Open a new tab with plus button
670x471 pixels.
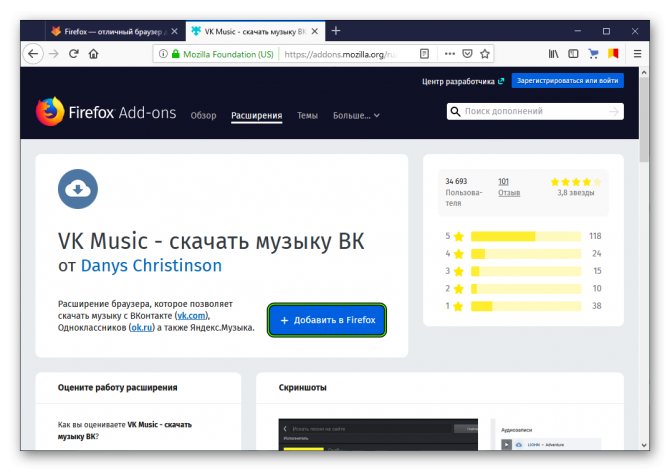[x=336, y=31]
